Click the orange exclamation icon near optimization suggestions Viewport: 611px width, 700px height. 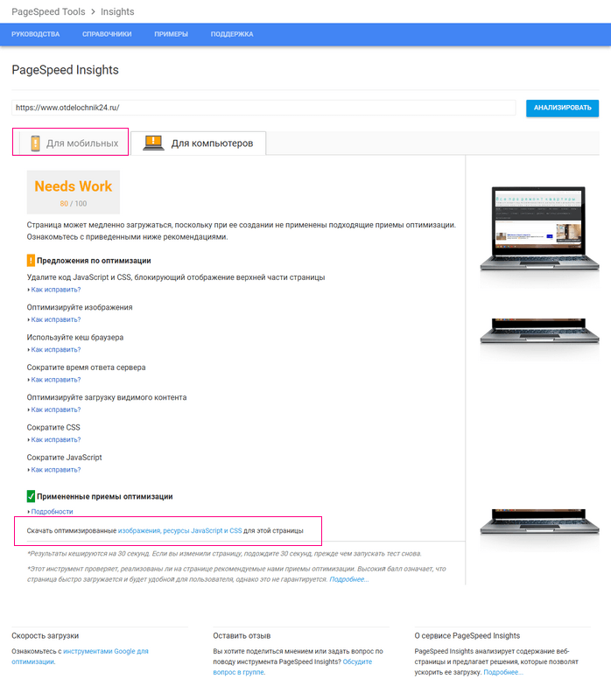(x=31, y=260)
